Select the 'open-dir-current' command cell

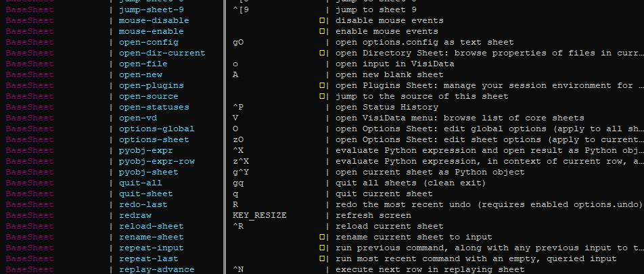click(x=162, y=53)
